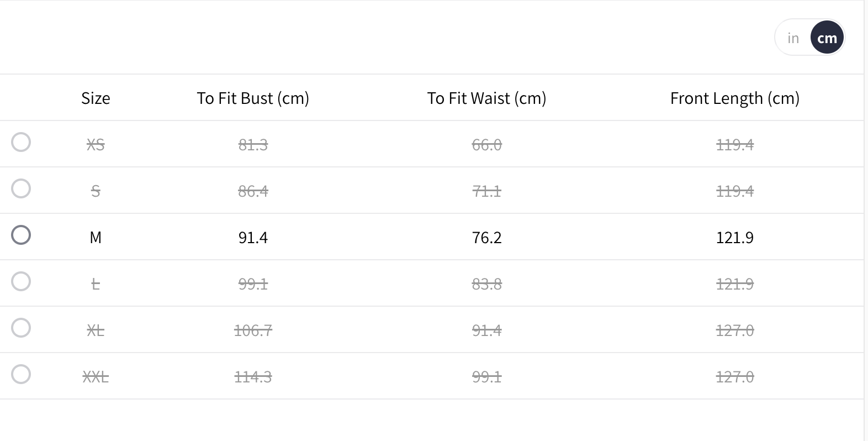This screenshot has height=441, width=868.
Task: Click the crossed-out XXL size label
Action: click(96, 377)
